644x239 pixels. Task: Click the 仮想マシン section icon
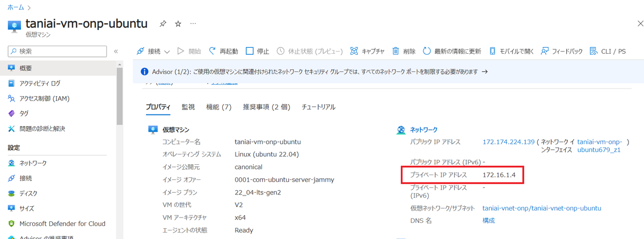pyautogui.click(x=152, y=129)
